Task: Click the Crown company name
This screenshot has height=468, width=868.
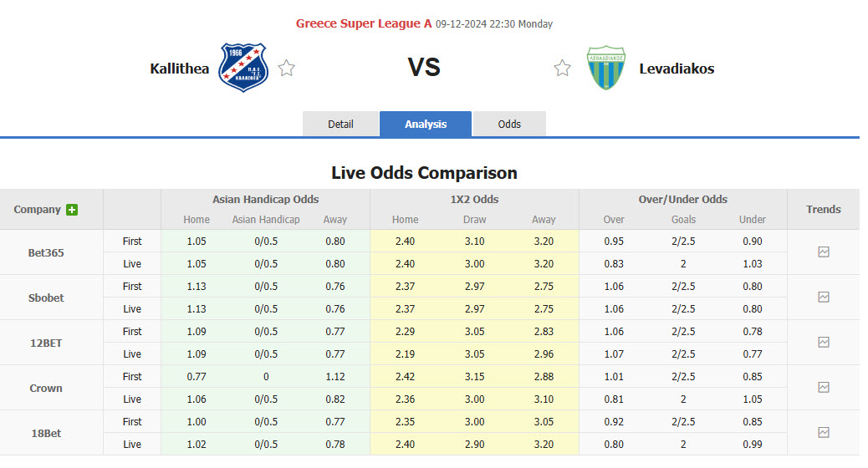Action: tap(46, 388)
